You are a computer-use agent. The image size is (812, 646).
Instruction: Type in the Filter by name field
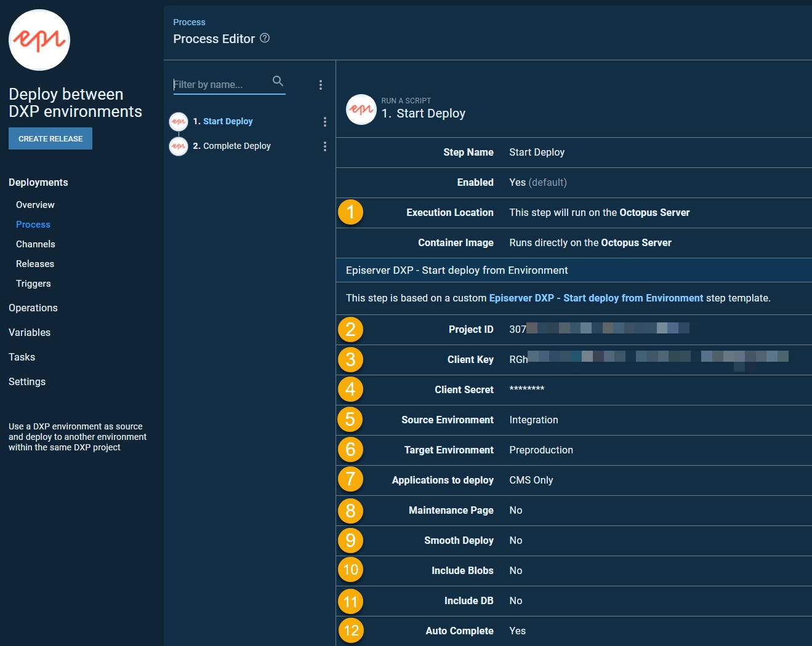click(x=220, y=85)
